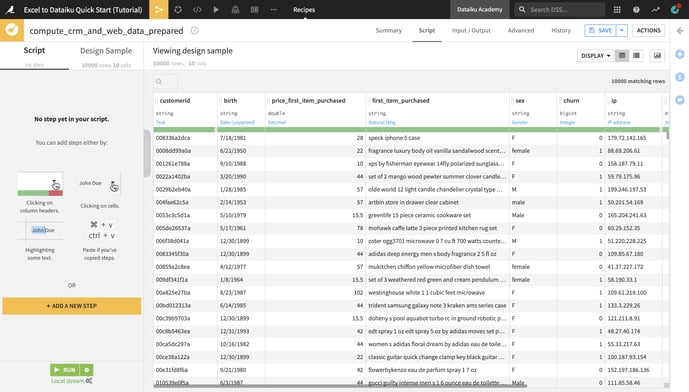Image resolution: width=689 pixels, height=392 pixels.
Task: Click the Dataiku Academy button
Action: point(479,9)
